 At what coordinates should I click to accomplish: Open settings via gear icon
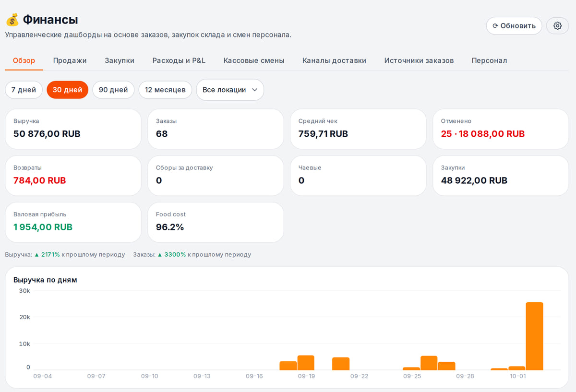[x=557, y=26]
